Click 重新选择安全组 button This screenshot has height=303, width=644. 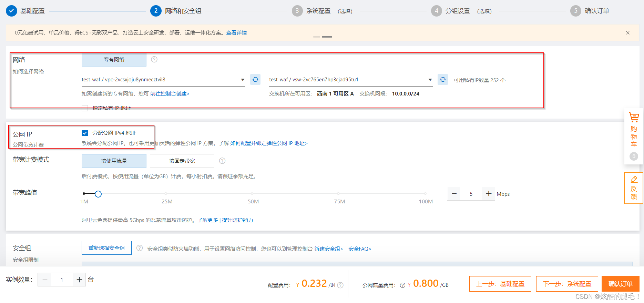click(106, 248)
